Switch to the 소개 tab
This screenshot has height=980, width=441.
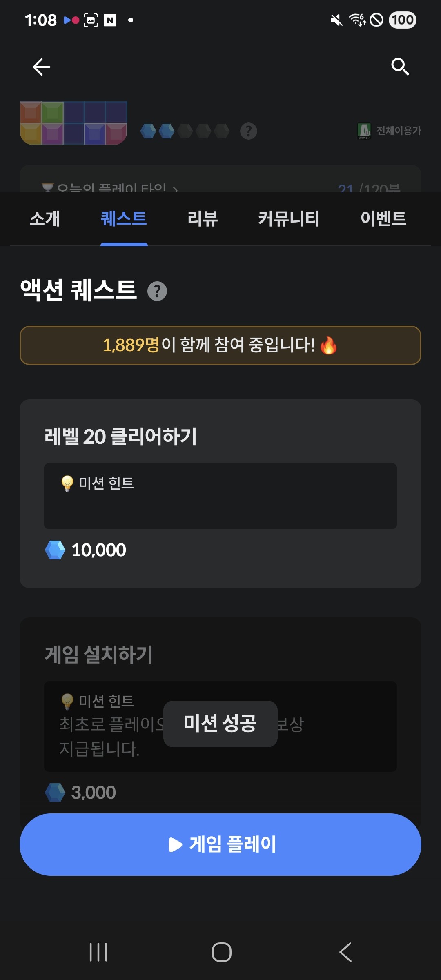[x=45, y=218]
